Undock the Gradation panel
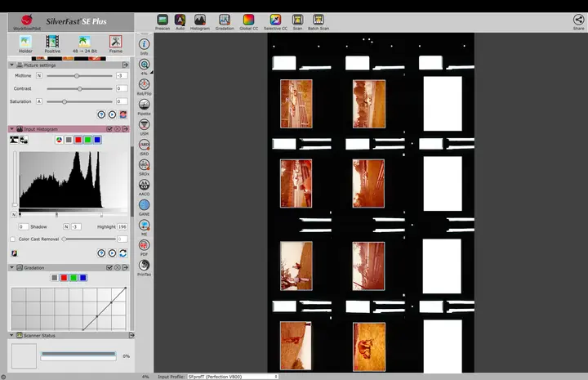This screenshot has width=588, height=380. pyautogui.click(x=125, y=267)
